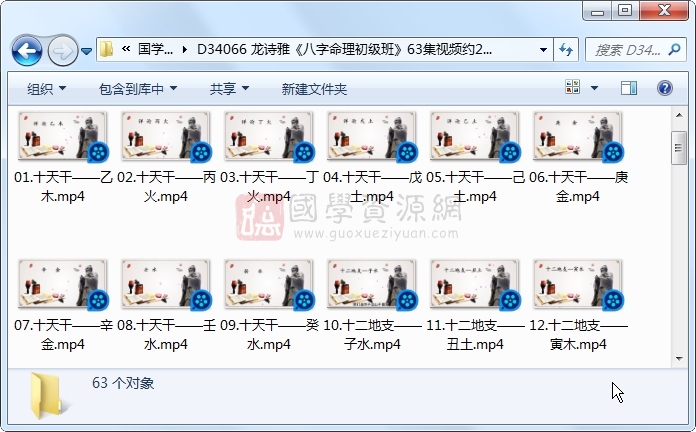Open the 共享 menu
Viewport: 696px width, 432px height.
pos(229,89)
